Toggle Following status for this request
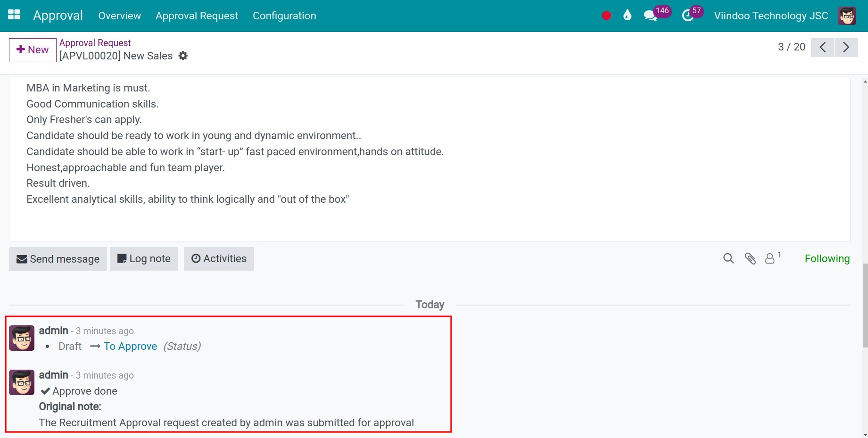 click(827, 258)
